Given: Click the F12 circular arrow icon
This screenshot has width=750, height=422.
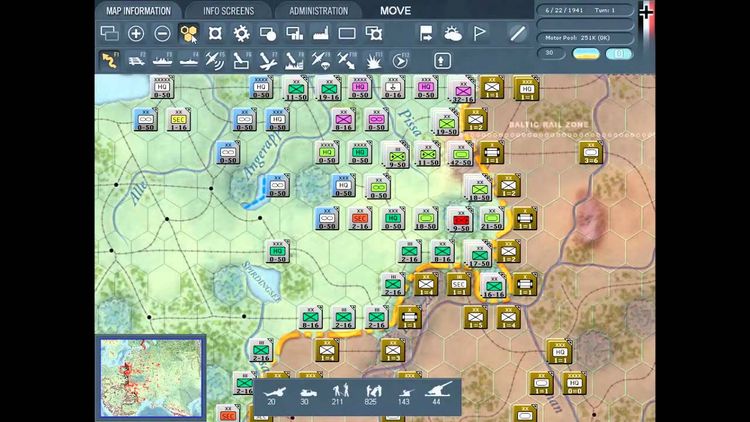Looking at the screenshot, I should [x=400, y=61].
